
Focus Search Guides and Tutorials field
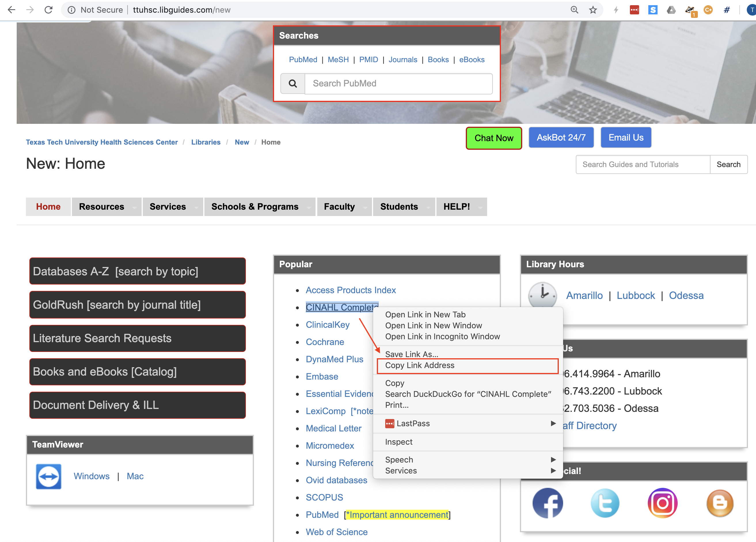click(x=643, y=164)
